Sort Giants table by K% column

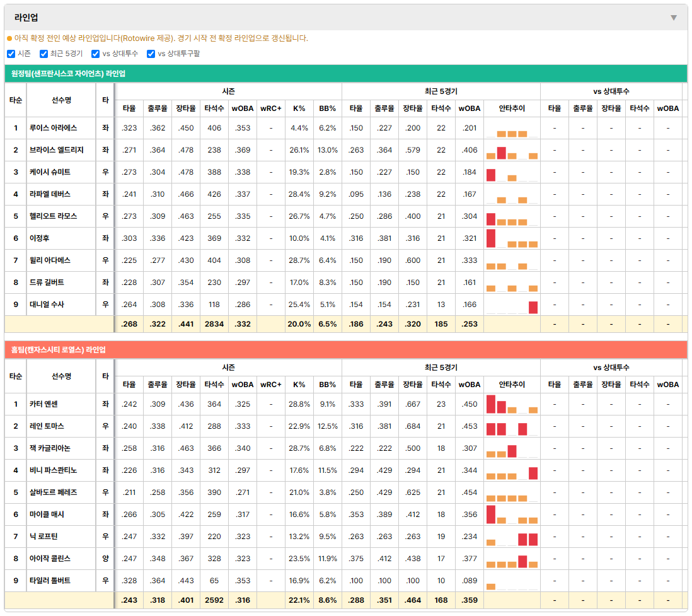[299, 108]
